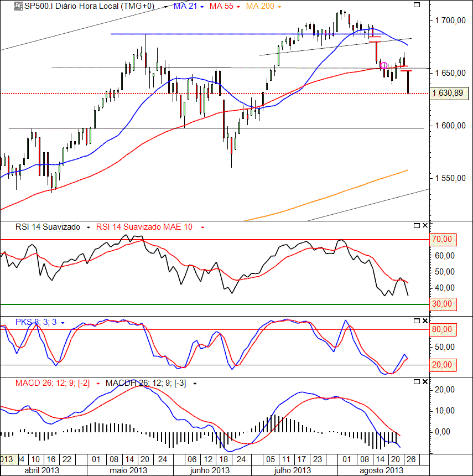
Task: Click the MA 55 indicator label
Action: pyautogui.click(x=221, y=7)
